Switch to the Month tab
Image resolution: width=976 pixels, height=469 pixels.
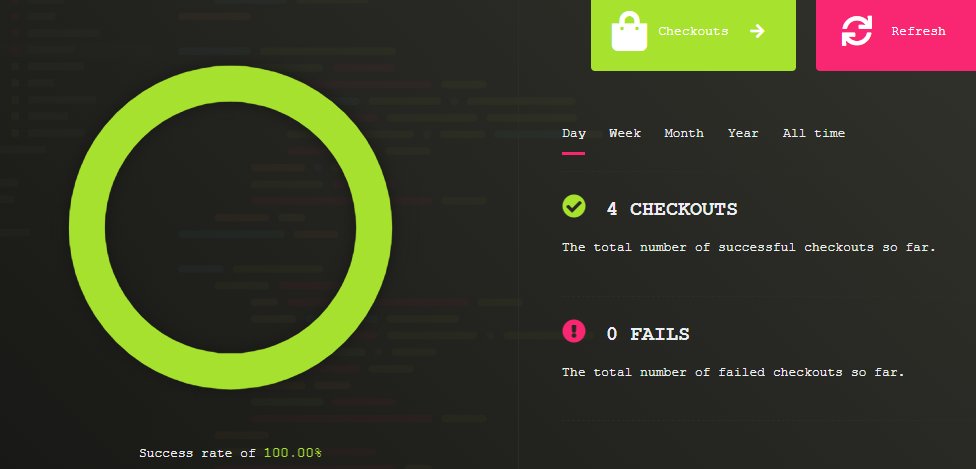[683, 133]
